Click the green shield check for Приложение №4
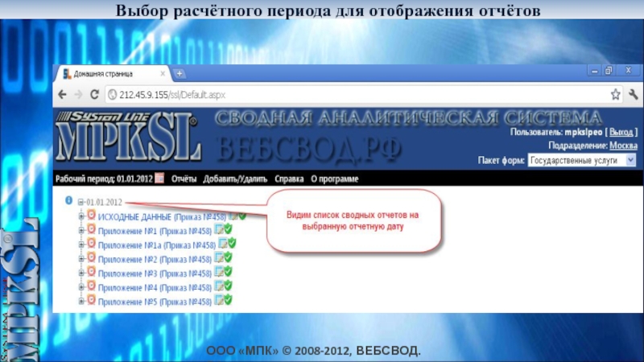 click(228, 286)
